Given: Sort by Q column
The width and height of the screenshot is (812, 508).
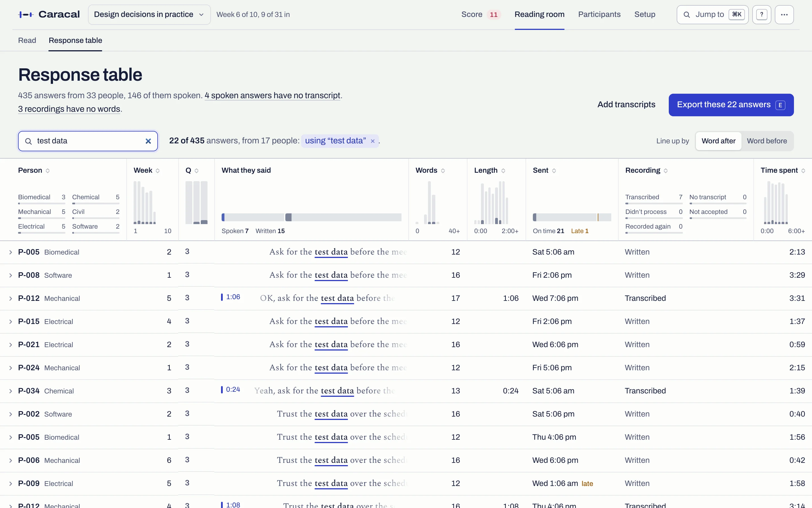Looking at the screenshot, I should point(192,170).
